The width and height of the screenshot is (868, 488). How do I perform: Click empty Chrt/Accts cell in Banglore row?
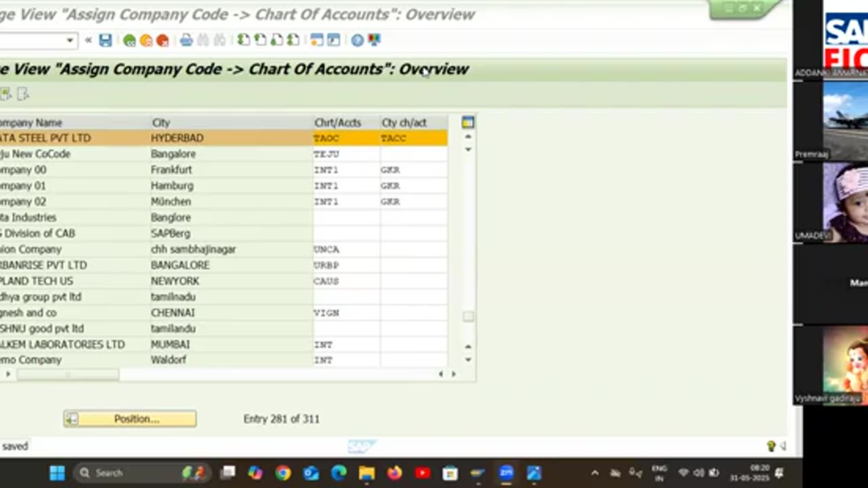pyautogui.click(x=347, y=218)
